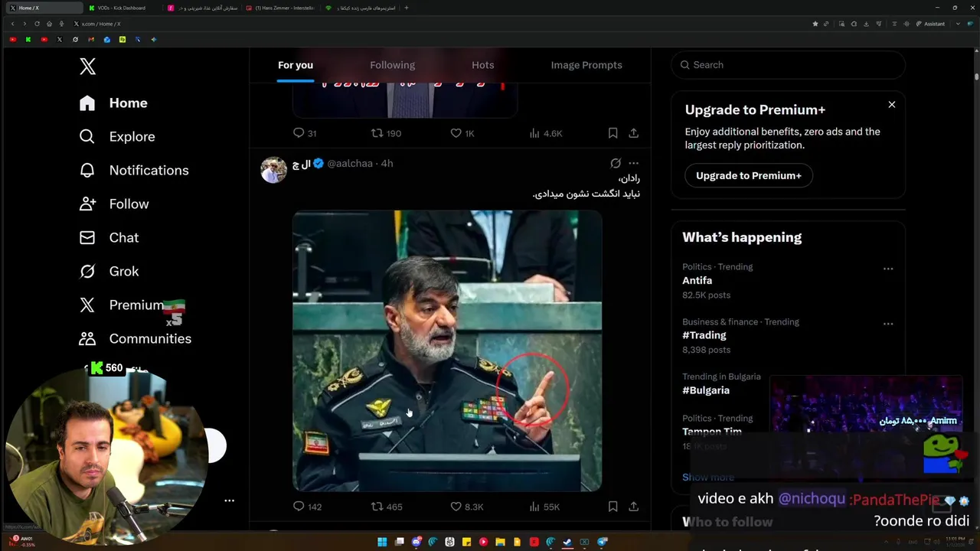Screen dimensions: 980x551
Task: Share the post with 4.6K views
Action: (633, 133)
